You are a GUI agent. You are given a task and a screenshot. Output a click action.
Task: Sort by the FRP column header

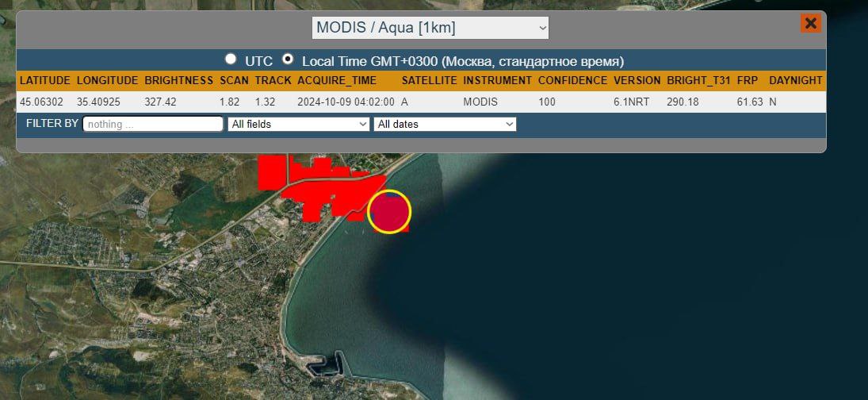[x=748, y=81]
